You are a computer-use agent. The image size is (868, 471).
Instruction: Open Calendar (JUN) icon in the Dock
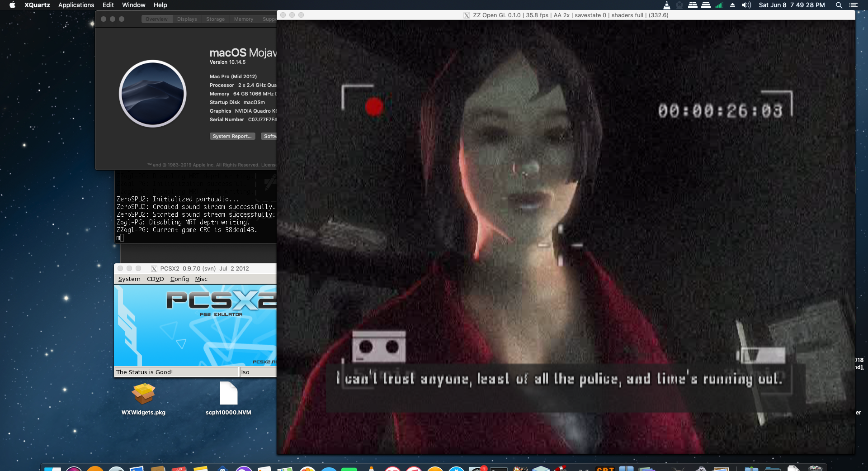coord(179,469)
